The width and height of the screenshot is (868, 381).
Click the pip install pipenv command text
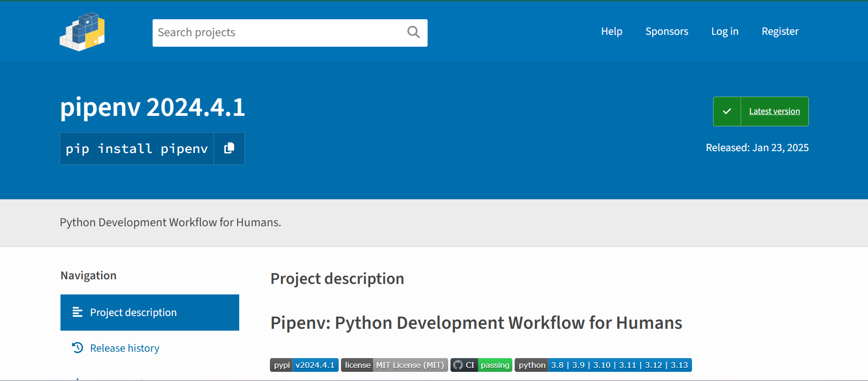point(137,149)
